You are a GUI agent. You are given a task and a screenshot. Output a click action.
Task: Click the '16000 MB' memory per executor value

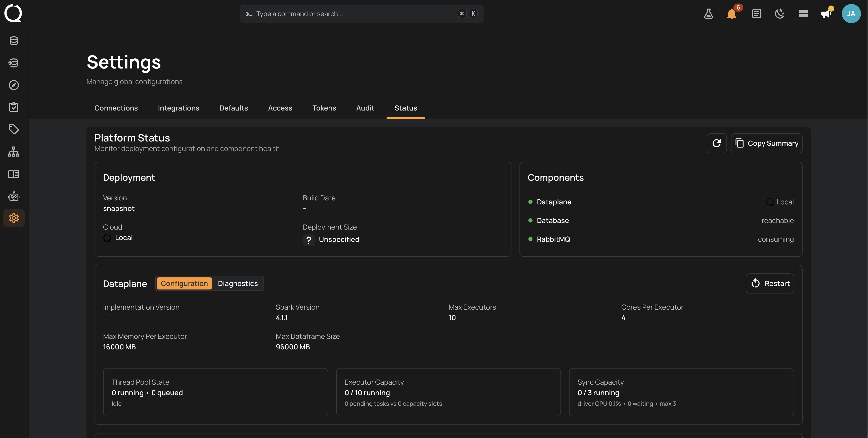pos(119,347)
